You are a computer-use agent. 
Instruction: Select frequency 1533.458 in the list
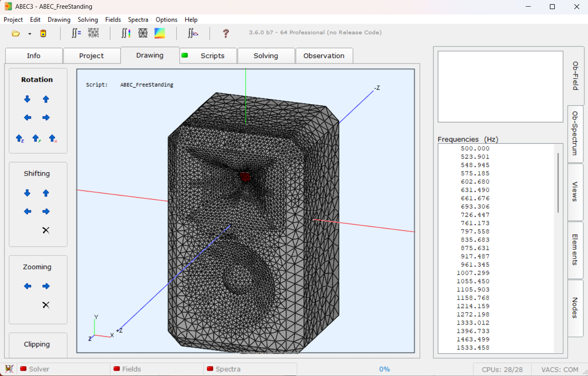tap(473, 348)
